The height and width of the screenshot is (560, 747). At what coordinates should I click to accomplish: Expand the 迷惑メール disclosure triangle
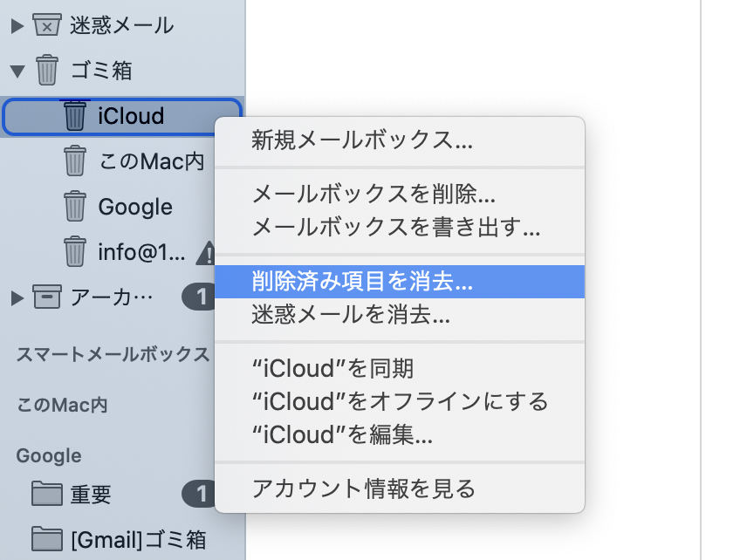17,25
